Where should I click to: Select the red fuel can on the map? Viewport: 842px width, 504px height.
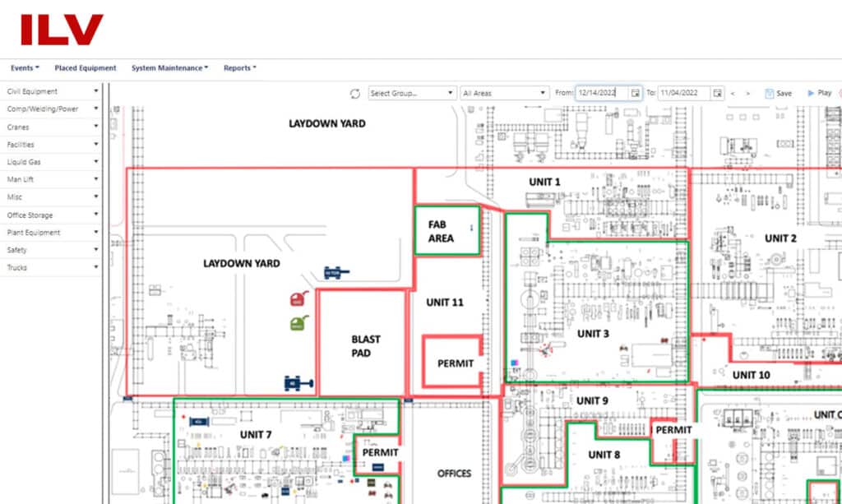coord(298,298)
